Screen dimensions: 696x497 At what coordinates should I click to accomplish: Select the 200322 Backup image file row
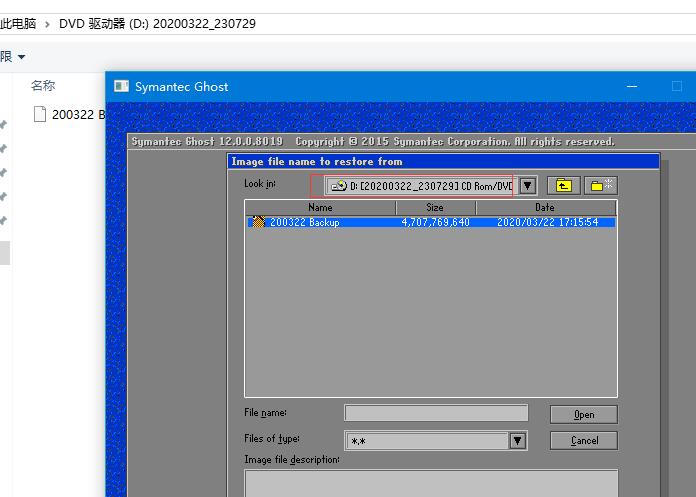pyautogui.click(x=431, y=222)
